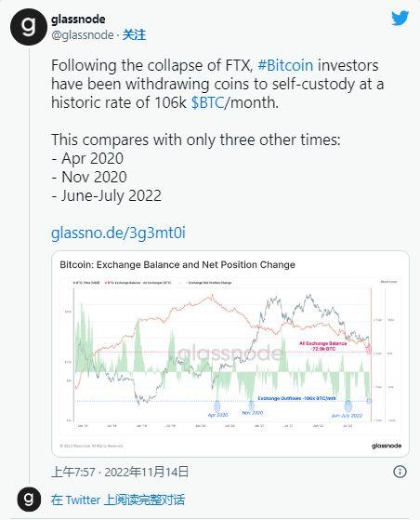Image resolution: width=420 pixels, height=520 pixels.
Task: Follow glassnode via the 关注 link
Action: pyautogui.click(x=134, y=34)
